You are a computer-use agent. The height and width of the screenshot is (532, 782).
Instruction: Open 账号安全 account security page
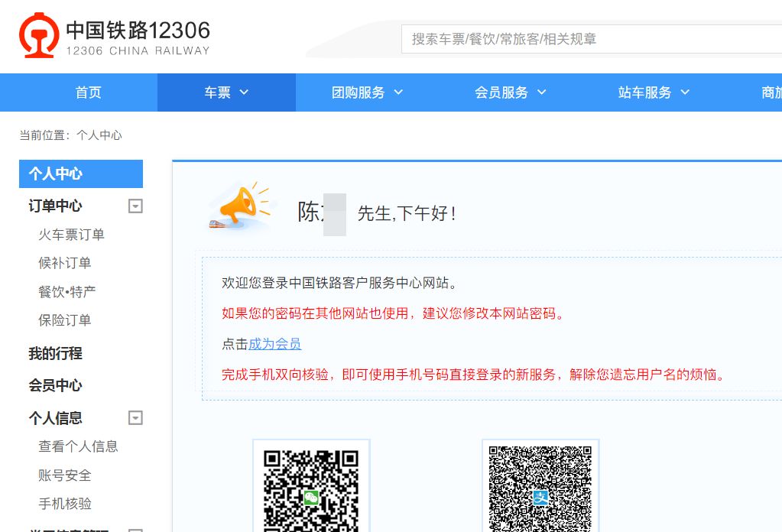[x=65, y=475]
